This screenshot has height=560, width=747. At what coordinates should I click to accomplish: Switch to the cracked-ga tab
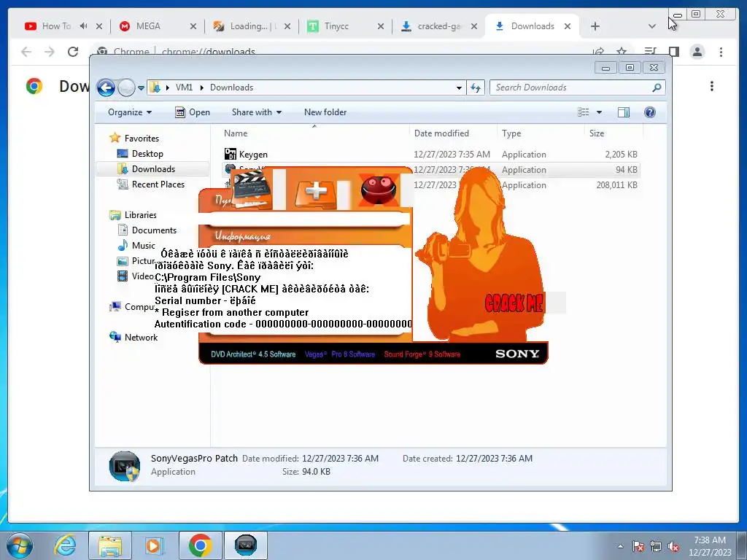point(439,26)
